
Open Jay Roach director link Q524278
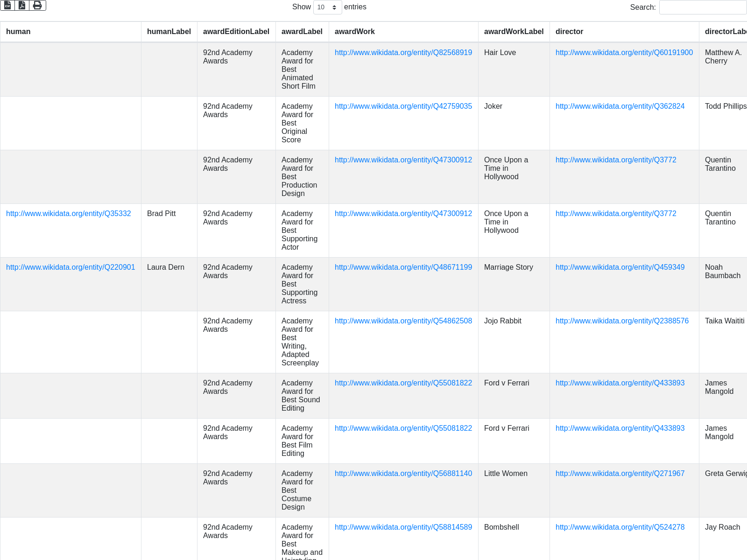click(x=620, y=527)
